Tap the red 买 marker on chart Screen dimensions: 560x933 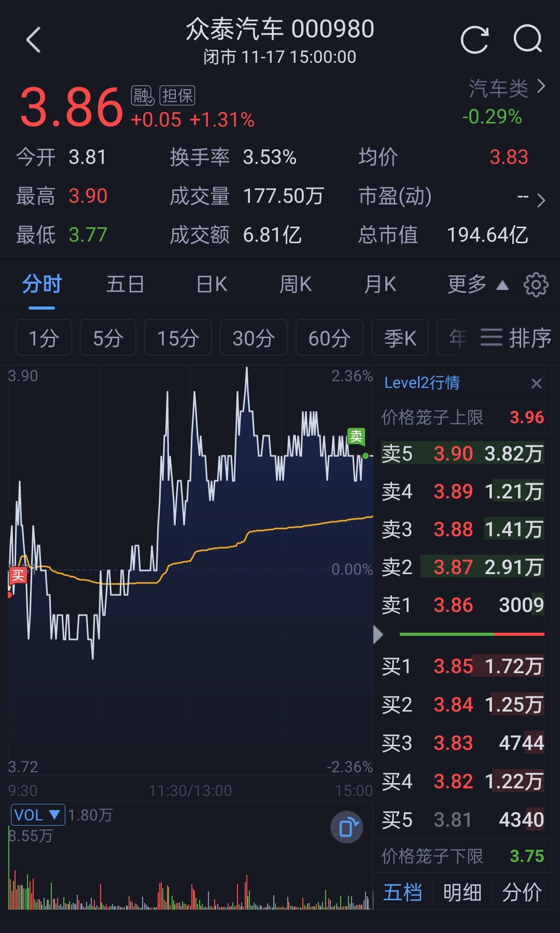tap(18, 576)
